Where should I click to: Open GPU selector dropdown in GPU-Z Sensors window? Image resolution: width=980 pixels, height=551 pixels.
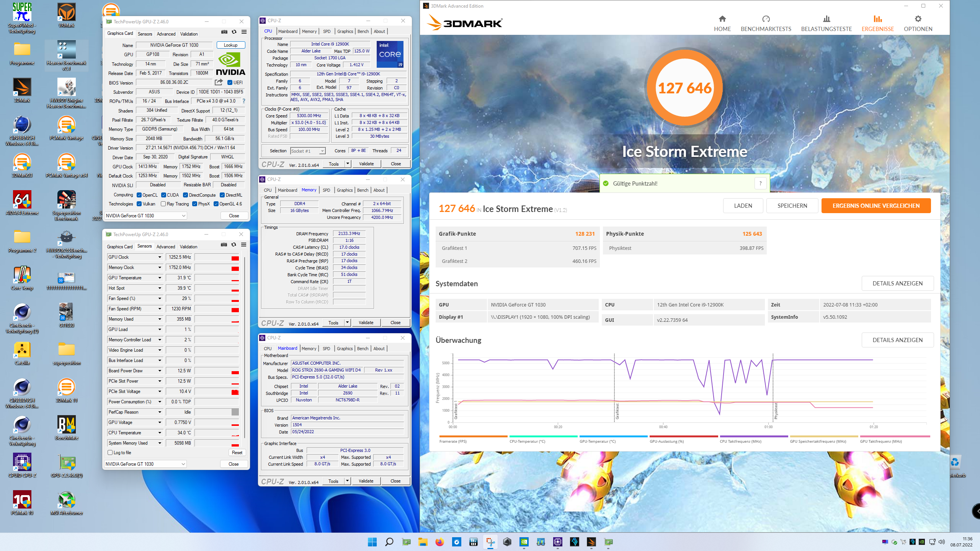click(145, 464)
